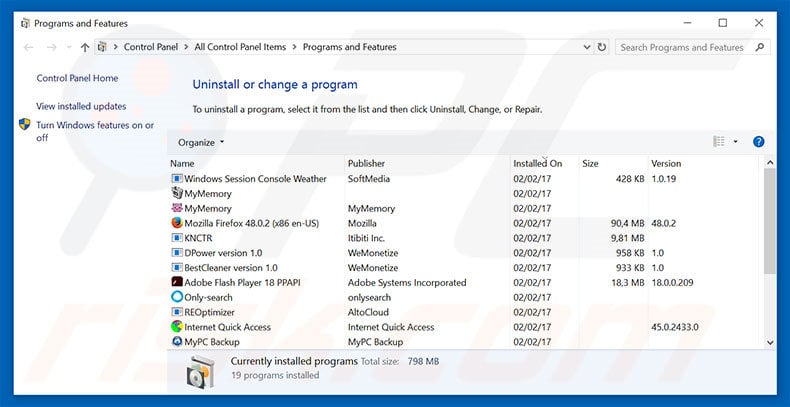This screenshot has width=790, height=407.
Task: Click the SoftMedia publisher cell
Action: click(x=369, y=179)
